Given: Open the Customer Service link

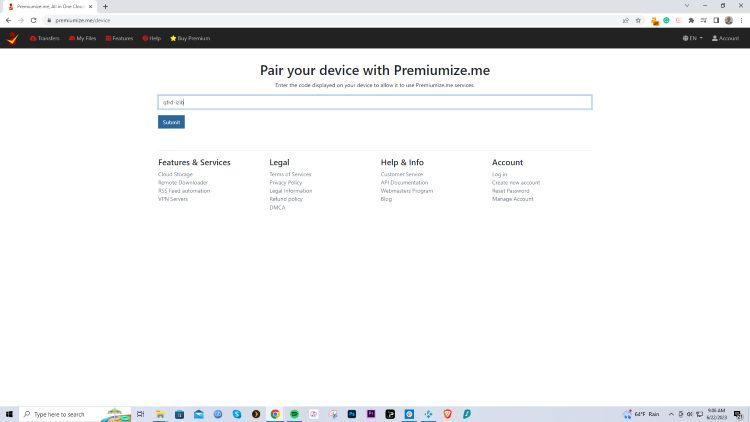Looking at the screenshot, I should coord(402,174).
